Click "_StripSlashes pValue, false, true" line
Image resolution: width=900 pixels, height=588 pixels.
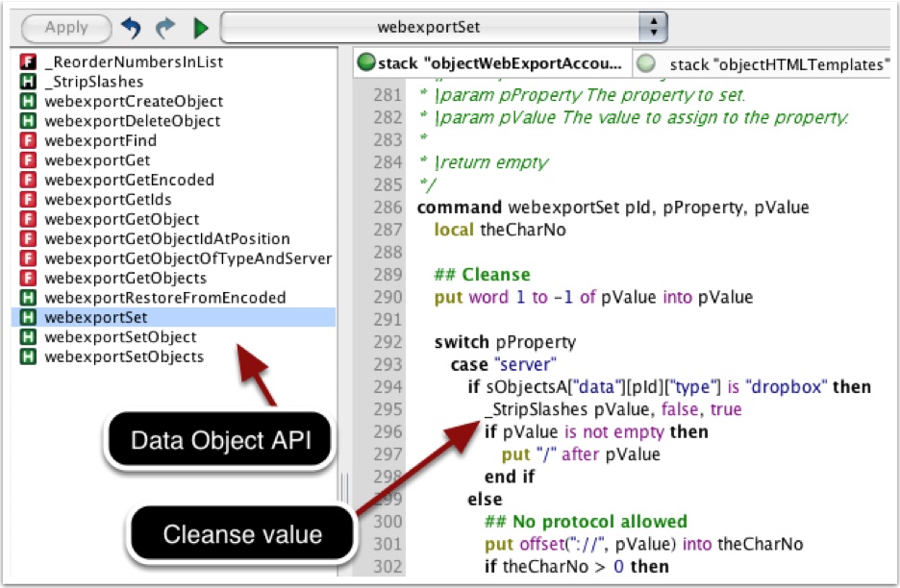(x=613, y=409)
